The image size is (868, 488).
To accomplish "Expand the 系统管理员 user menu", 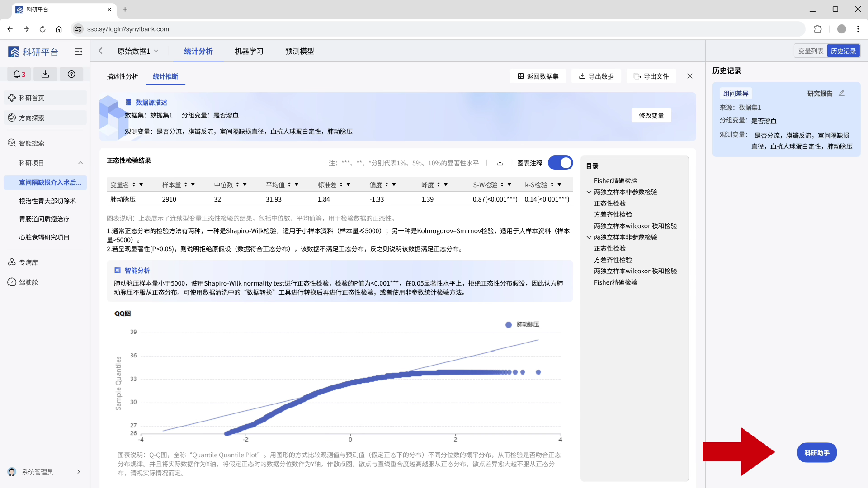I will pyautogui.click(x=79, y=472).
